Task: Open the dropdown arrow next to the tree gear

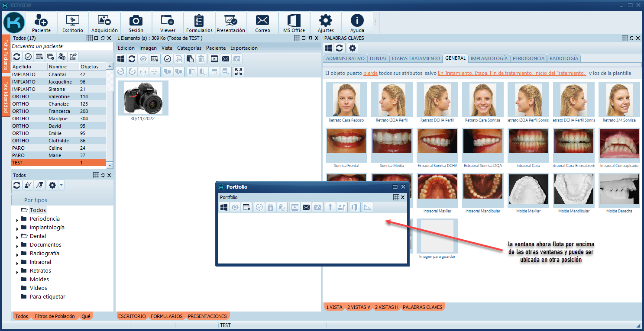Action: (x=61, y=185)
